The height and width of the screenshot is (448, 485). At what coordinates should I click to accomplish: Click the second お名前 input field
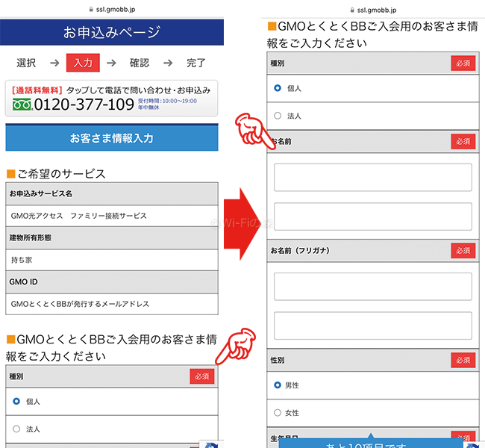tap(373, 217)
